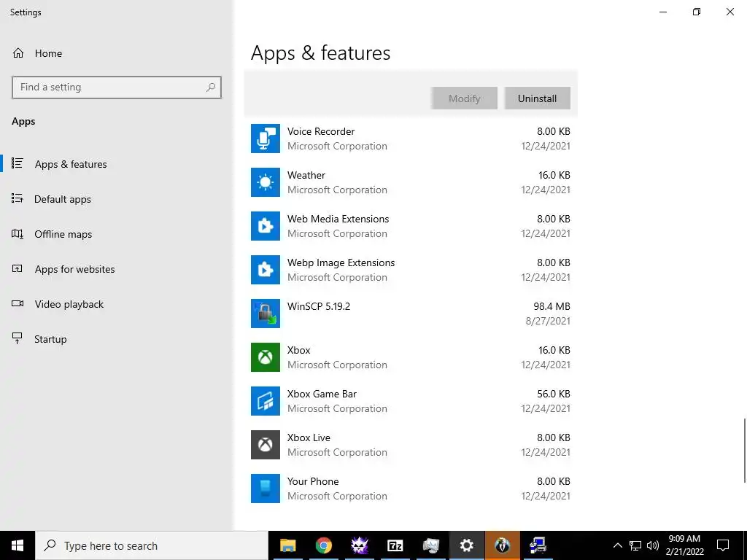Click the 98.4 MB size value
This screenshot has height=560, width=747.
click(x=551, y=306)
